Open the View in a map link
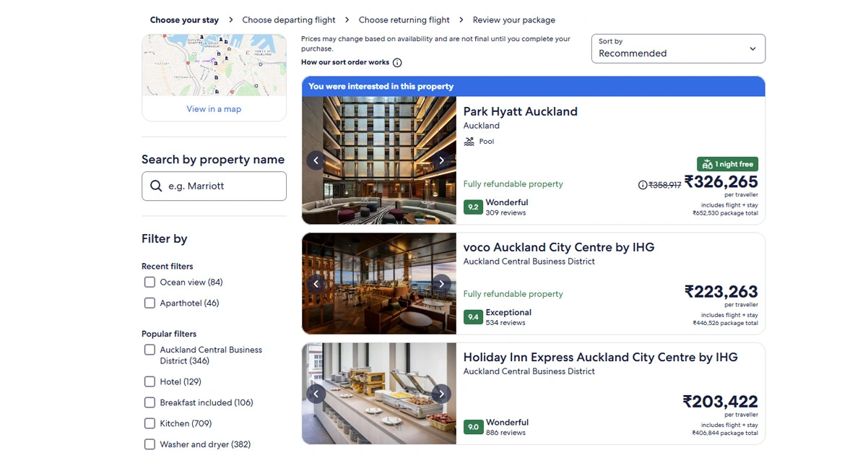The height and width of the screenshot is (458, 868). click(214, 109)
